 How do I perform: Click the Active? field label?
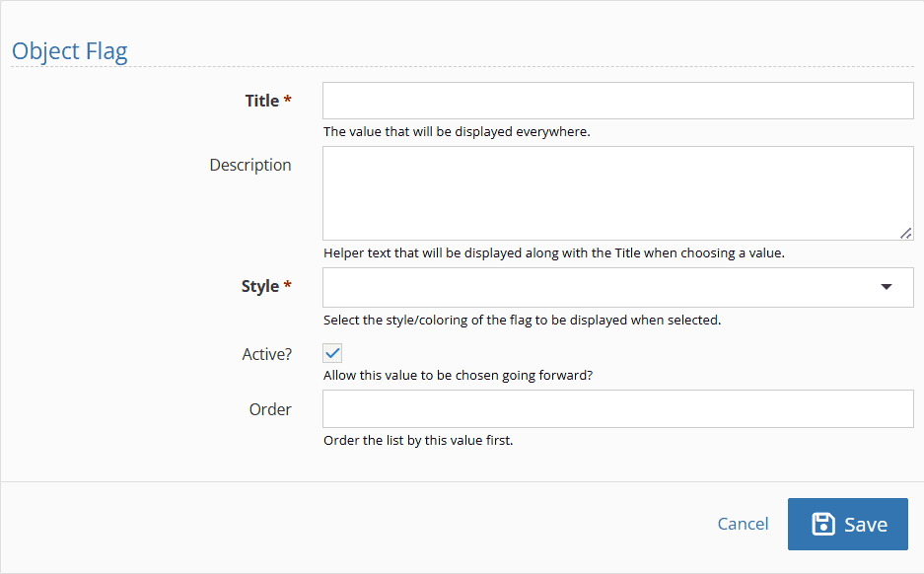point(267,354)
